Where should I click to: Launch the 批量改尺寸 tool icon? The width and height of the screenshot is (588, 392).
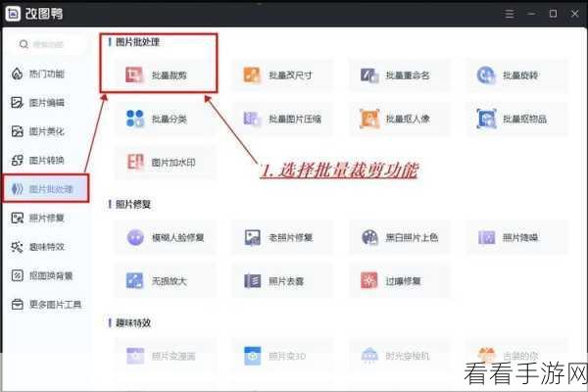tap(252, 75)
